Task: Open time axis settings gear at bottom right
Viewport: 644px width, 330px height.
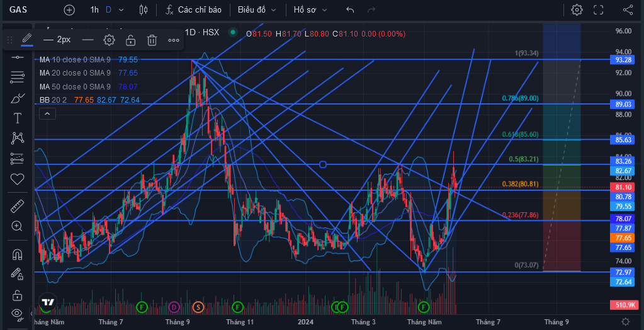Action: pyautogui.click(x=625, y=321)
